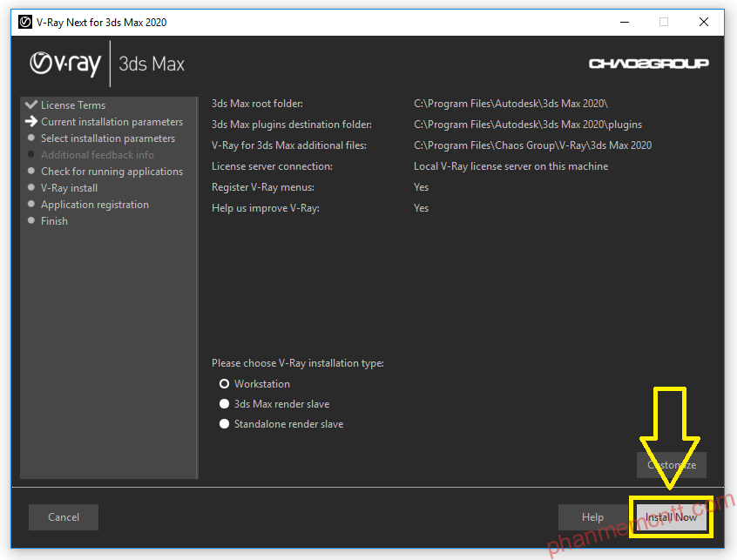Click the window title V-Ray Next for 3ds Max 2020
The height and width of the screenshot is (560, 737).
(102, 23)
